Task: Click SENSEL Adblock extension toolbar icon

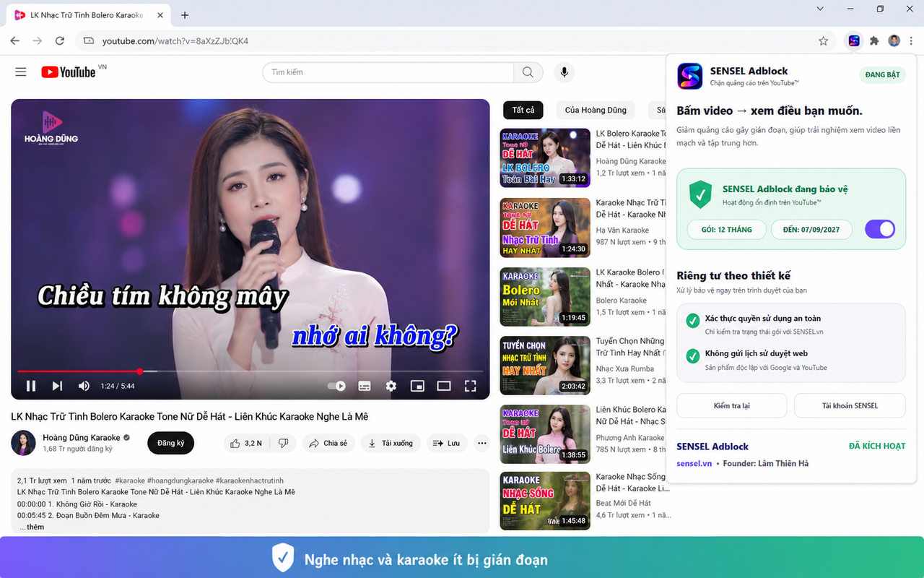Action: coord(854,40)
